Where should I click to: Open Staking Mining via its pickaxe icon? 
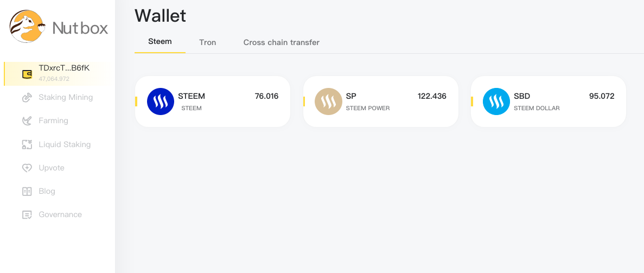tap(27, 98)
